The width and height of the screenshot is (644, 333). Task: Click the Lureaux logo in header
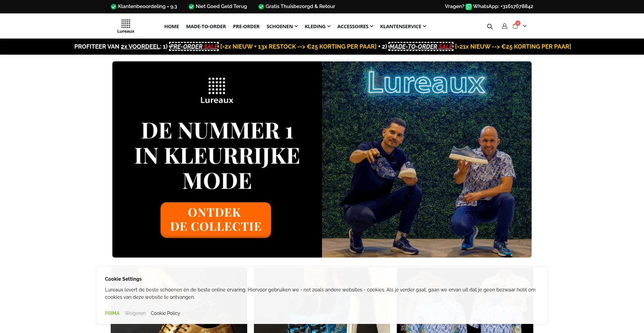pos(126,26)
